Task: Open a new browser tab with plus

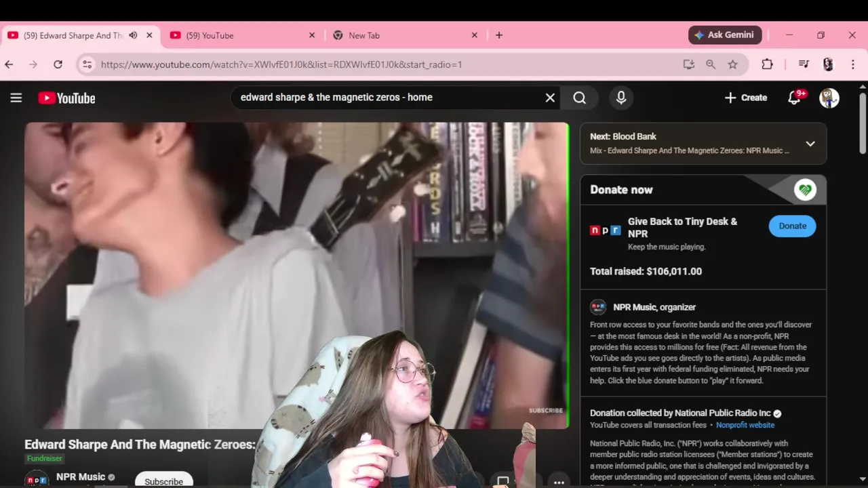Action: (499, 35)
